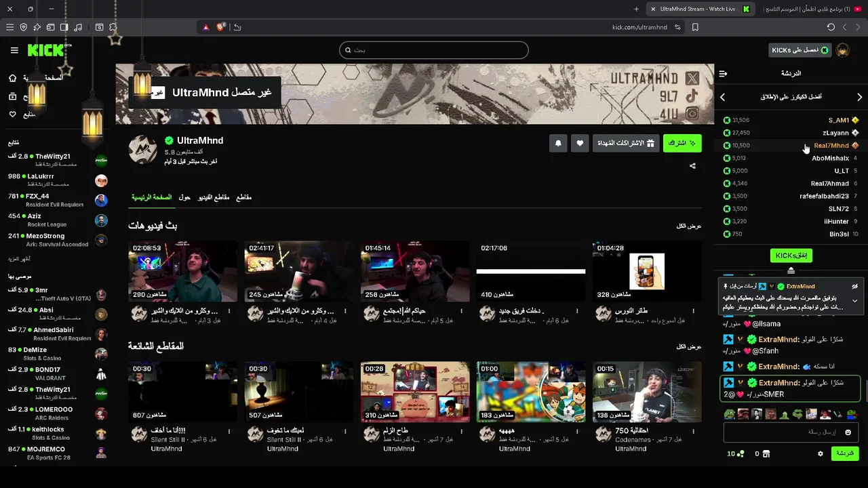This screenshot has width=868, height=488.
Task: Go to the Kick home logo
Action: pyautogui.click(x=45, y=50)
